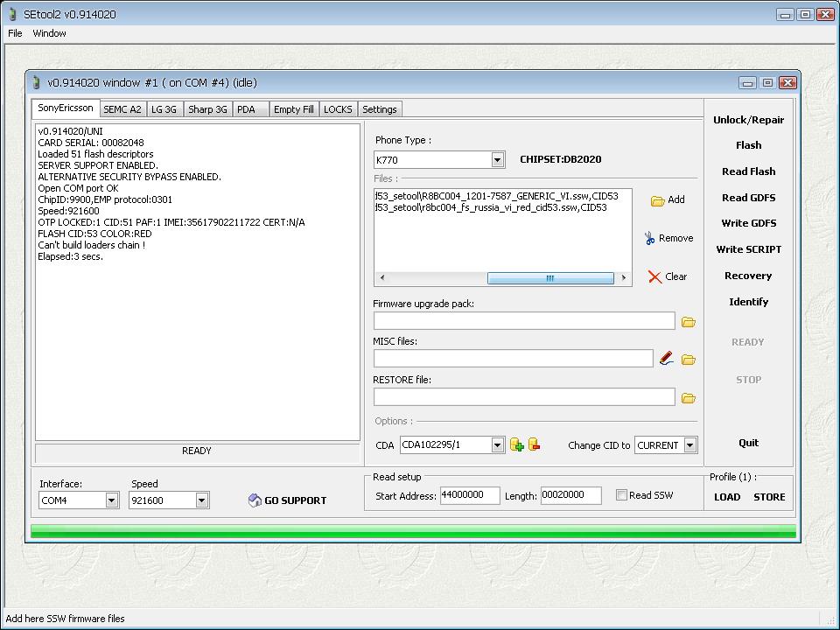Maximize the inner window #1
Screen dimensions: 840x630
767,82
